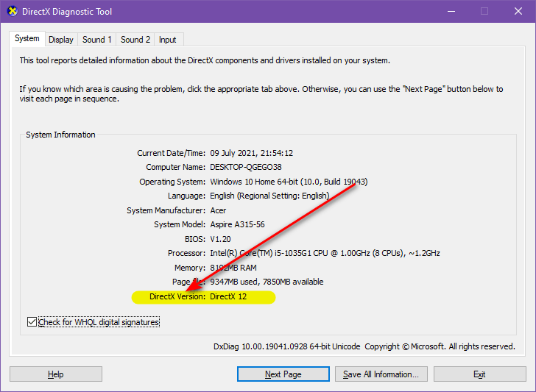Viewport: 536px width, 392px height.
Task: Click the System Information group label
Action: coord(60,135)
